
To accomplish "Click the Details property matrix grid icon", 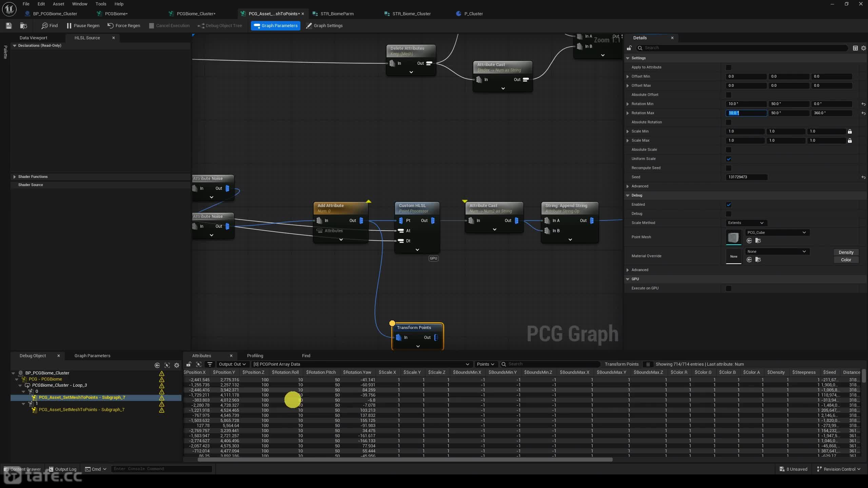I will pyautogui.click(x=855, y=48).
